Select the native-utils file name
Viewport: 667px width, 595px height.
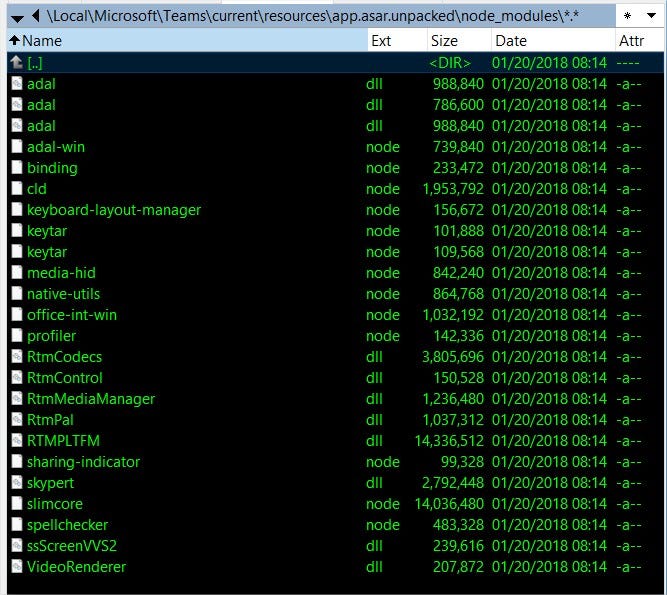click(63, 293)
